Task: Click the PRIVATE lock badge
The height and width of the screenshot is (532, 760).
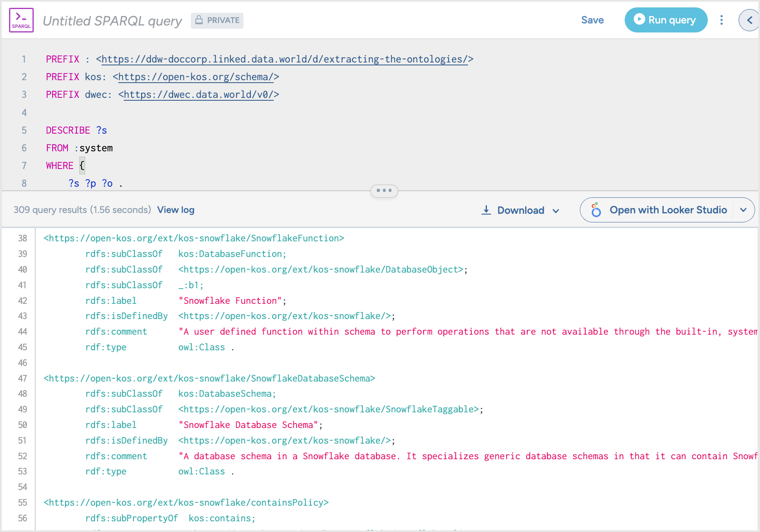Action: pyautogui.click(x=217, y=21)
